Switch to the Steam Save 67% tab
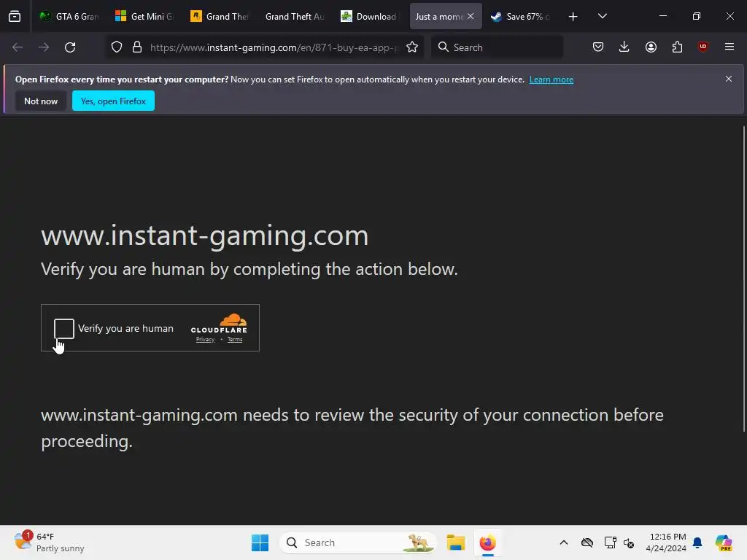This screenshot has width=747, height=560. pos(521,16)
